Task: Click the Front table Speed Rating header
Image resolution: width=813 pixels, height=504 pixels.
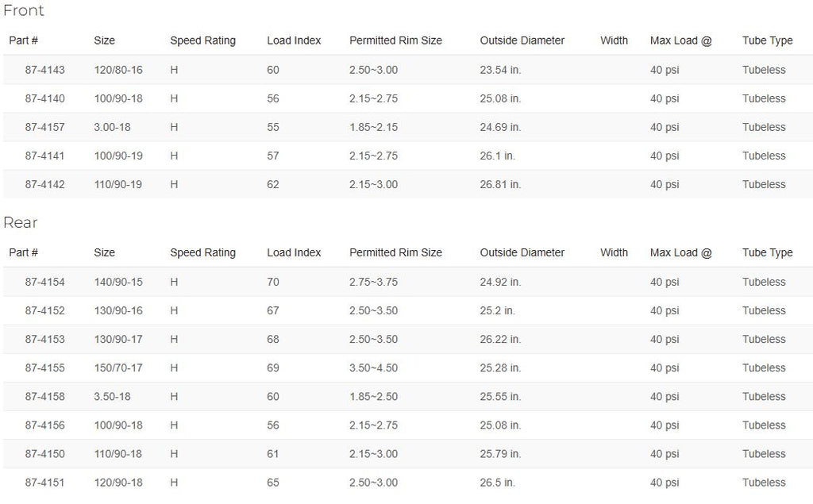Action: [202, 40]
